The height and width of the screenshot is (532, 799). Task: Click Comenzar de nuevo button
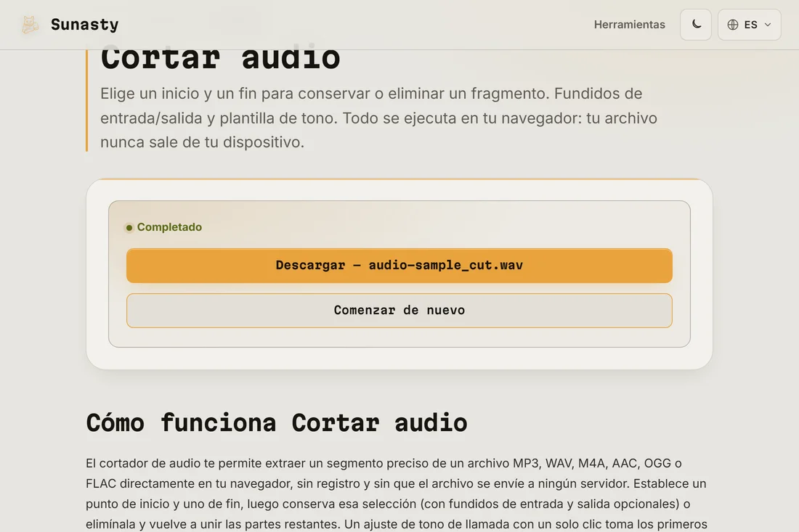399,310
